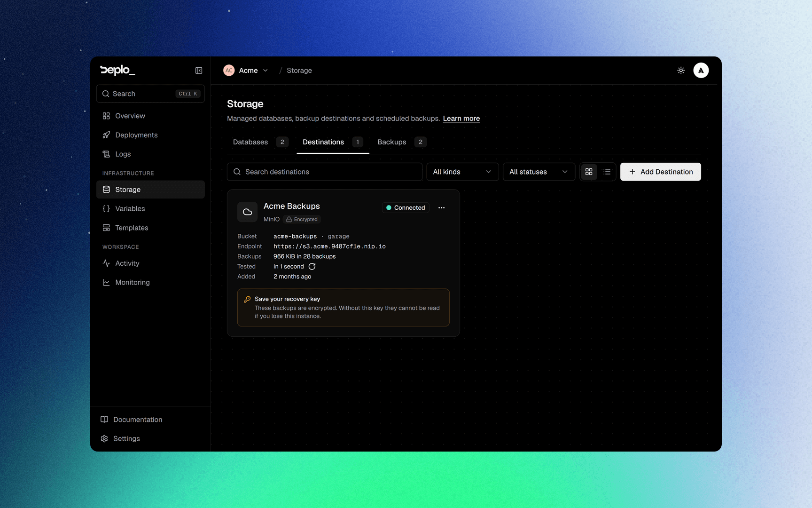Screen dimensions: 812x508
Task: Click the Add Destination button
Action: click(661, 172)
